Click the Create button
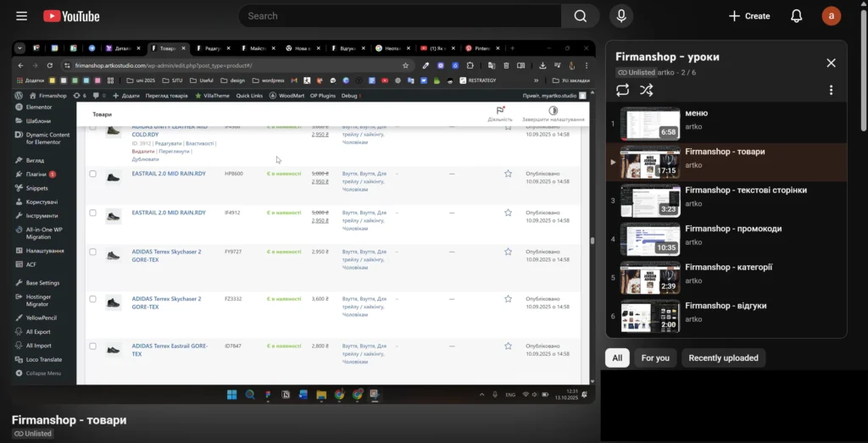Viewport: 868px width, 443px height. point(749,16)
